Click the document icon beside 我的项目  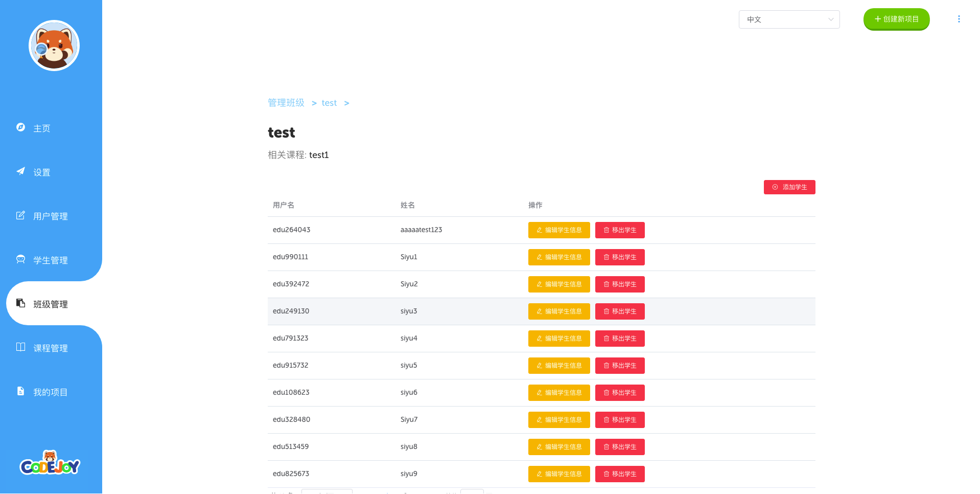click(20, 391)
